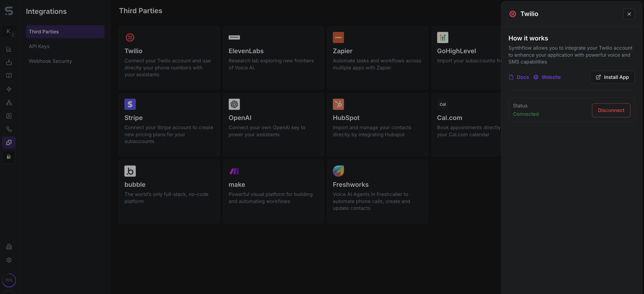Click the Twilio logo in side panel header
644x294 pixels.
click(513, 14)
